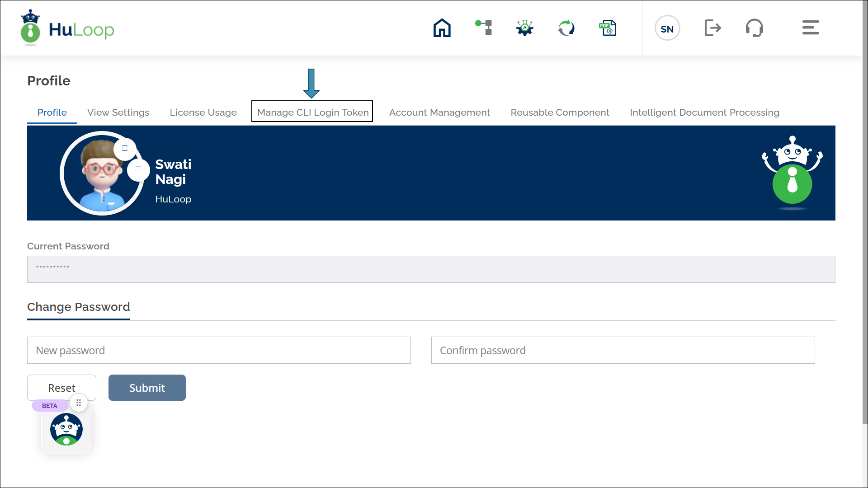The image size is (868, 488).
Task: Switch to Manage CLI Login Token tab
Action: tap(312, 112)
